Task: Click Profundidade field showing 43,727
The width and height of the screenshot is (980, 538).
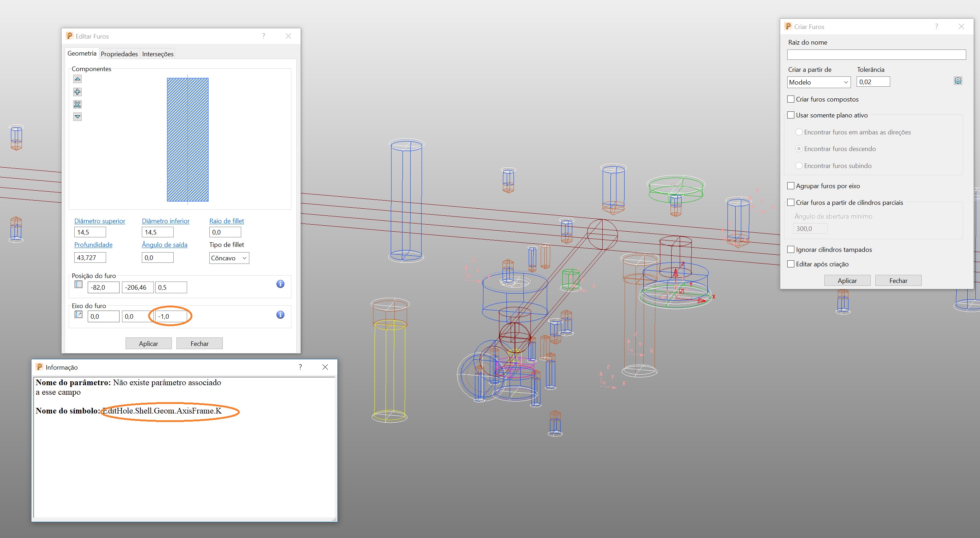Action: (x=90, y=258)
